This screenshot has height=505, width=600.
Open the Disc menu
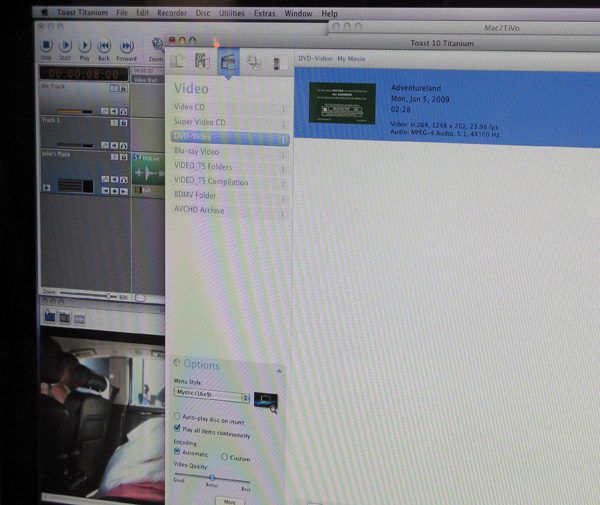pyautogui.click(x=203, y=13)
